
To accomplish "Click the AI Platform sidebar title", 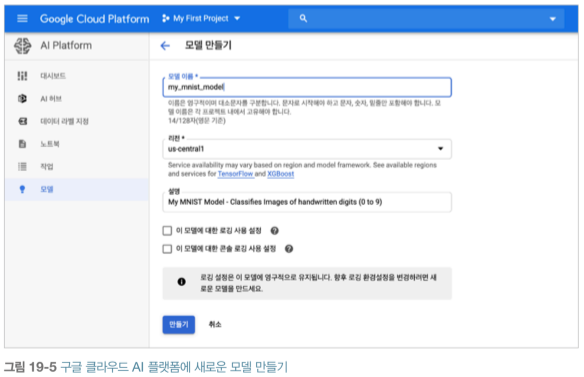I will [x=66, y=45].
